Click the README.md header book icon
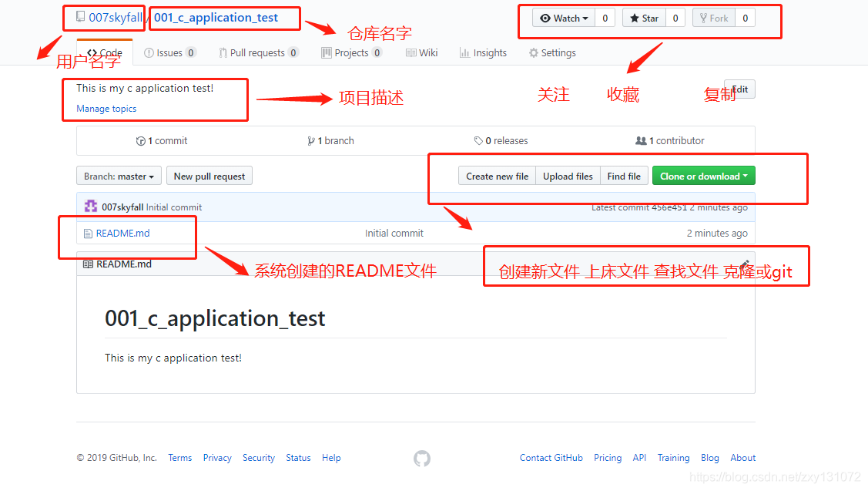Viewport: 868px width, 491px height. (88, 264)
